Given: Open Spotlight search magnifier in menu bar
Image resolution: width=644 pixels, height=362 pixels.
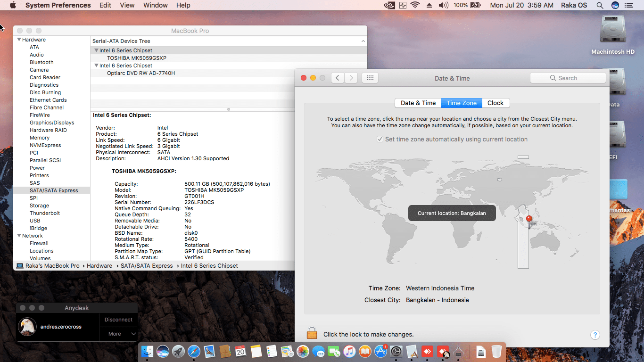Looking at the screenshot, I should click(x=600, y=5).
